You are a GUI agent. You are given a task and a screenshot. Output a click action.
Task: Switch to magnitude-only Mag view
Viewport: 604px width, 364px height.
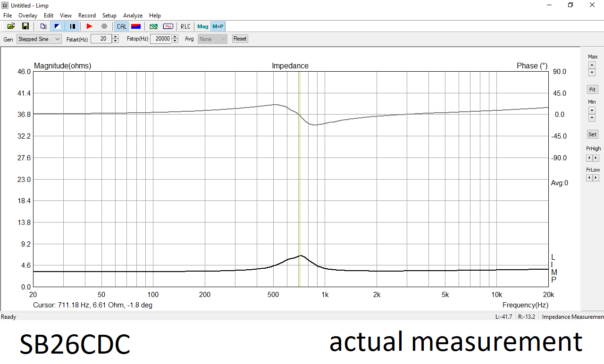tap(203, 26)
